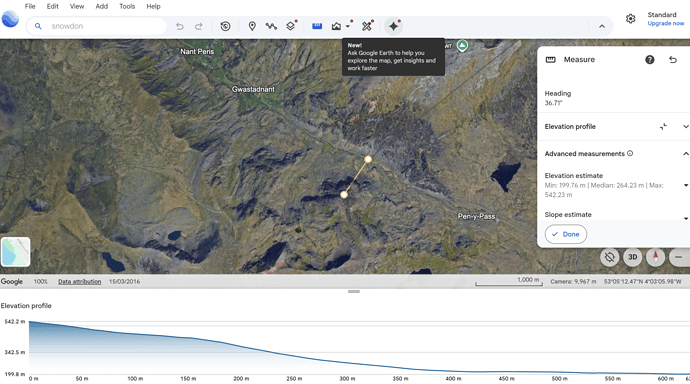Image resolution: width=690 pixels, height=384 pixels.
Task: Toggle the rotation lock icon on map
Action: click(609, 257)
